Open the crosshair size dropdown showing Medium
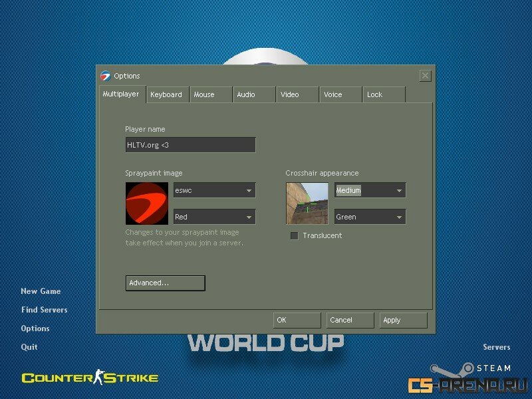Screen dimensions: 532x399 (370, 190)
